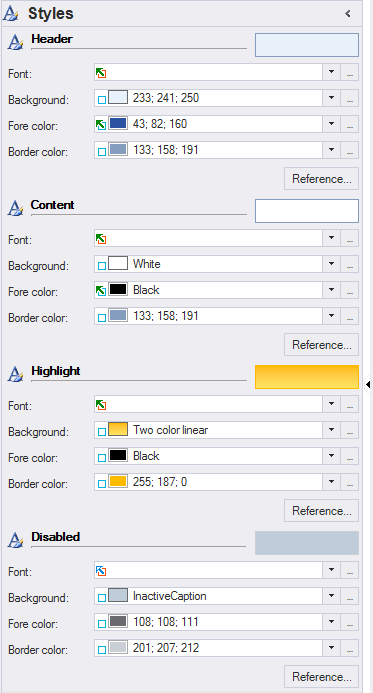The image size is (373, 693).
Task: Click the inherit arrow icon in Header Font
Action: coord(101,73)
